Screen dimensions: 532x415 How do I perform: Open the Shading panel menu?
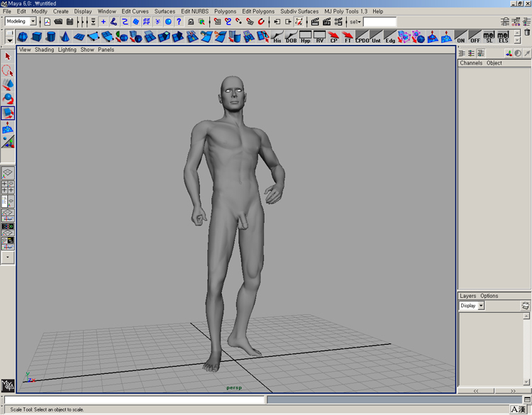44,50
